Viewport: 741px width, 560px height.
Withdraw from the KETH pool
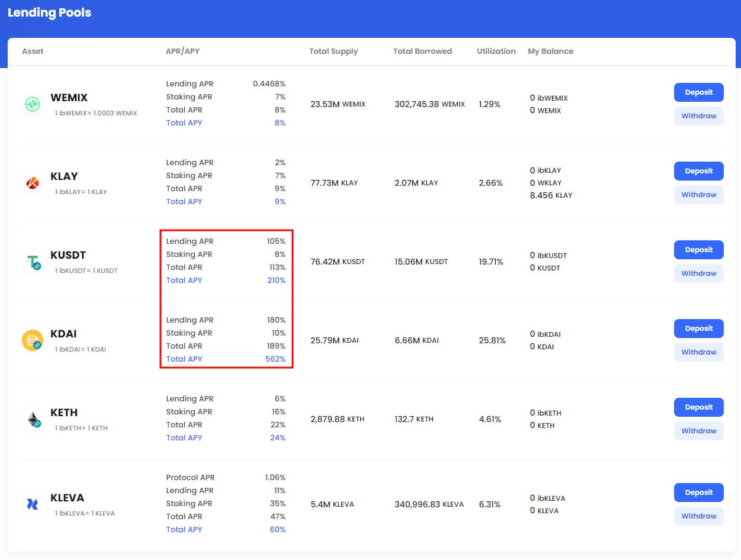[699, 431]
